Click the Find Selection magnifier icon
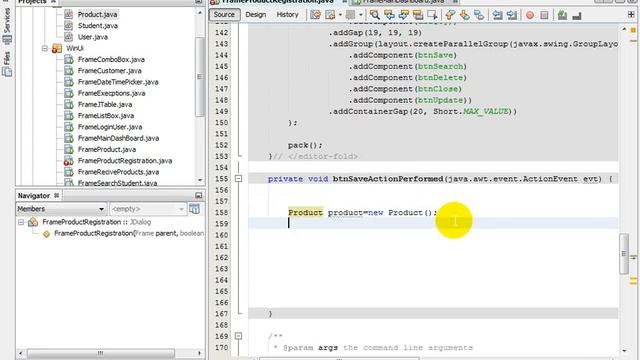Screen dimensions: 640x360 [374, 15]
